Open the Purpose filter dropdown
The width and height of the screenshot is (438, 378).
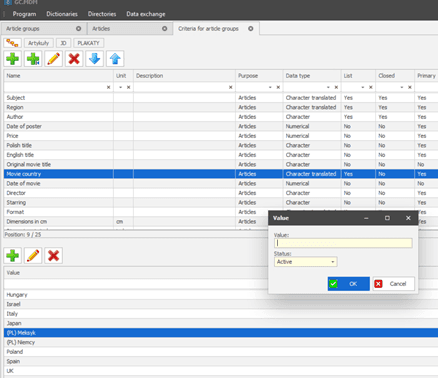(270, 87)
